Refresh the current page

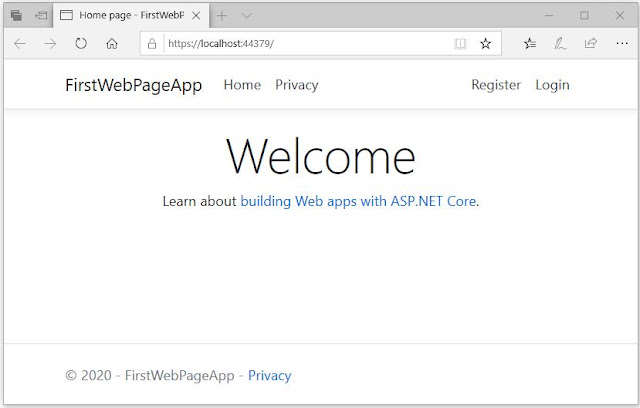[81, 43]
